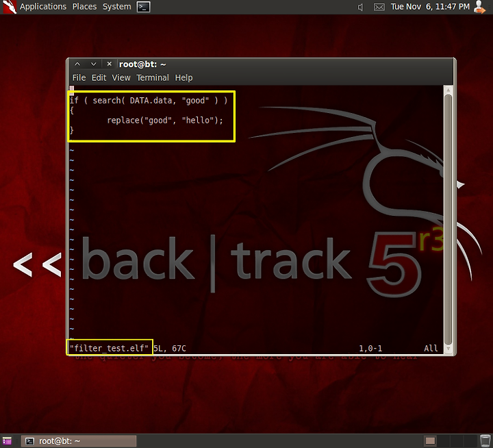
Task: Click the scrollbar down arrow
Action: 448,349
